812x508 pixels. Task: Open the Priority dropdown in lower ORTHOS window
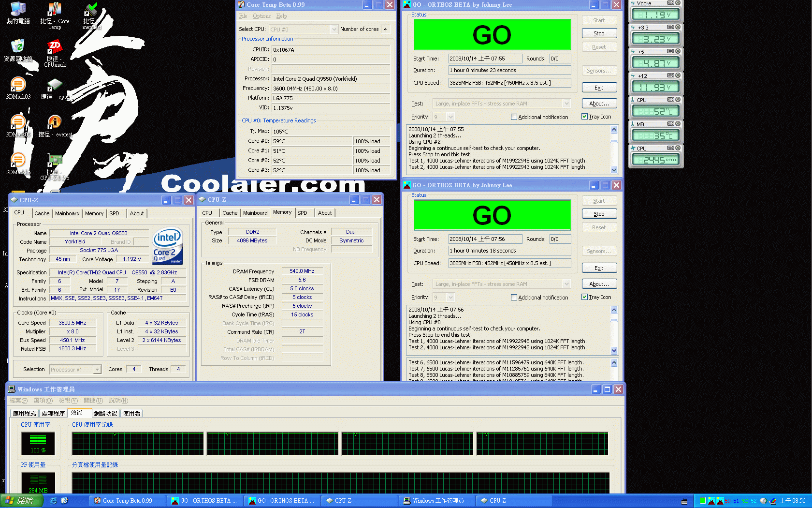[450, 298]
